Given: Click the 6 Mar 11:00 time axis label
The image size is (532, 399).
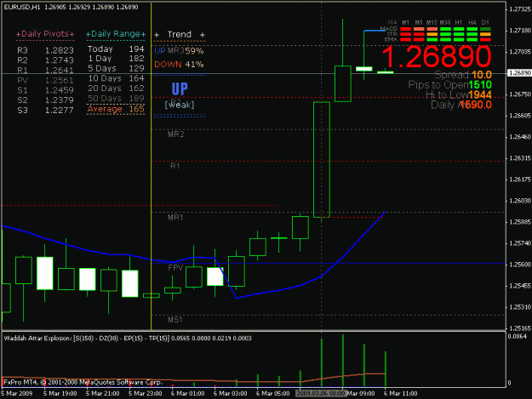Looking at the screenshot, I should [x=401, y=394].
